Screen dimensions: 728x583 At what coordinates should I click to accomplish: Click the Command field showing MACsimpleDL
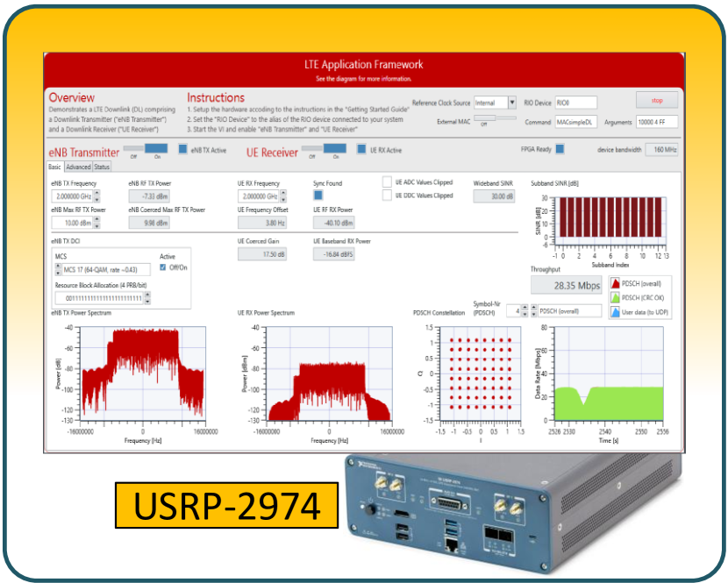click(575, 122)
